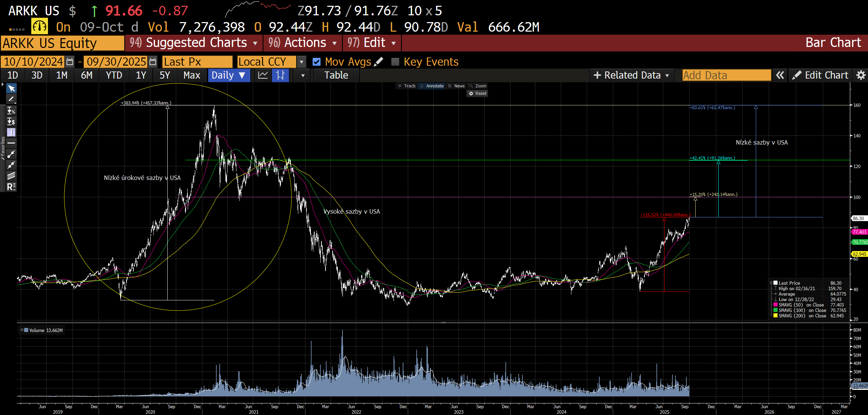Select the pointer arrow tool

pyautogui.click(x=11, y=89)
